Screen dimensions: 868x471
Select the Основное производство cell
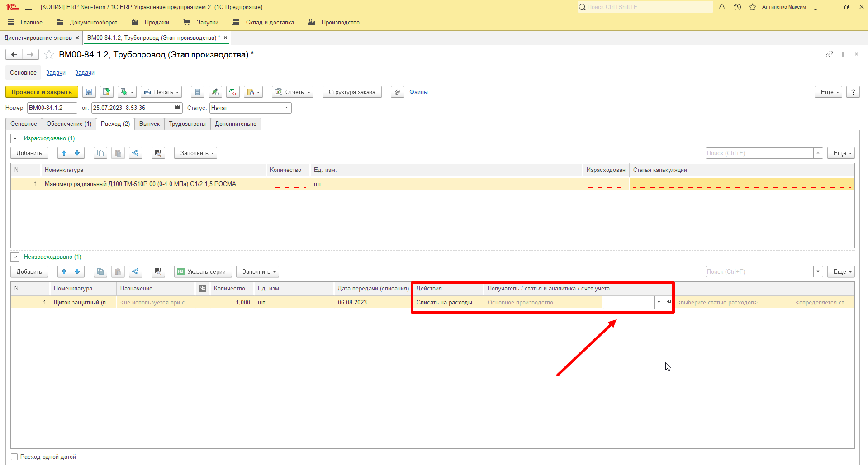[542, 303]
